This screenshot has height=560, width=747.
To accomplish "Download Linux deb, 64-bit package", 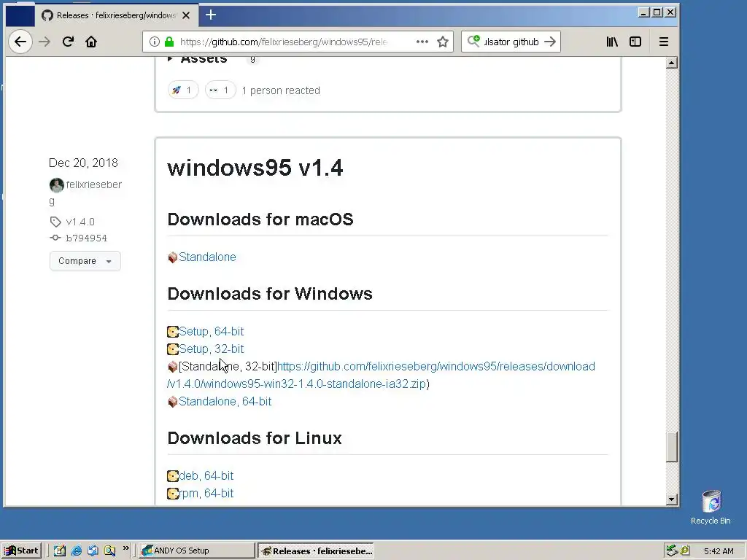I will [206, 475].
